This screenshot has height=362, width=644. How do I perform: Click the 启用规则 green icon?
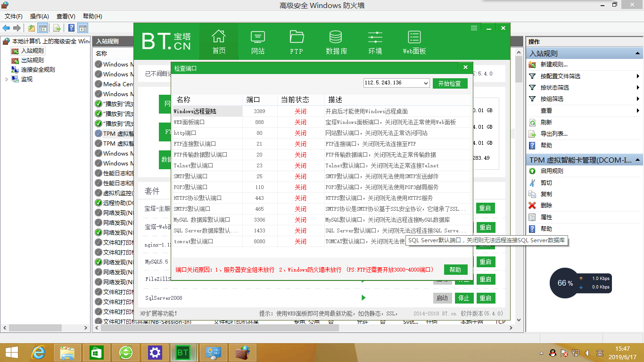tap(532, 171)
